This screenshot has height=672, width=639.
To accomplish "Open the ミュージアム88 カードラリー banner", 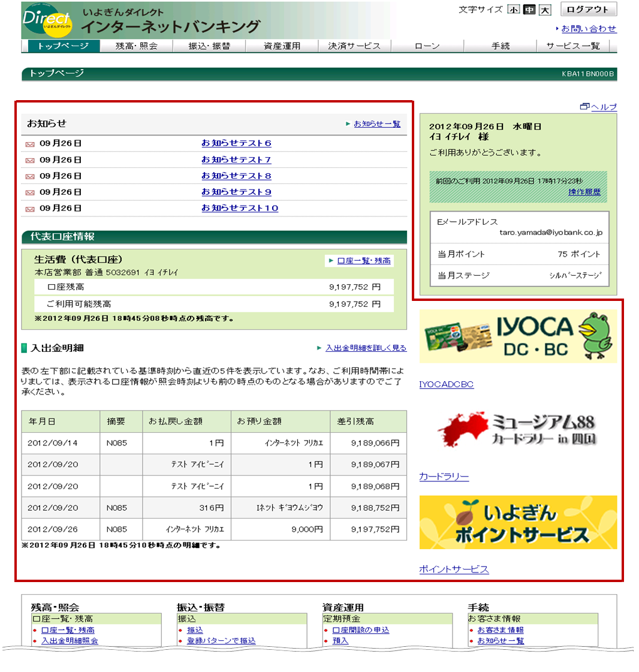I will click(x=518, y=429).
